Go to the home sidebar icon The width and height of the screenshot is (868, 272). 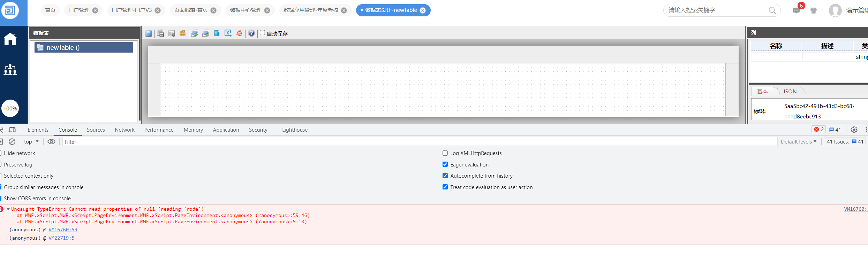tap(10, 39)
